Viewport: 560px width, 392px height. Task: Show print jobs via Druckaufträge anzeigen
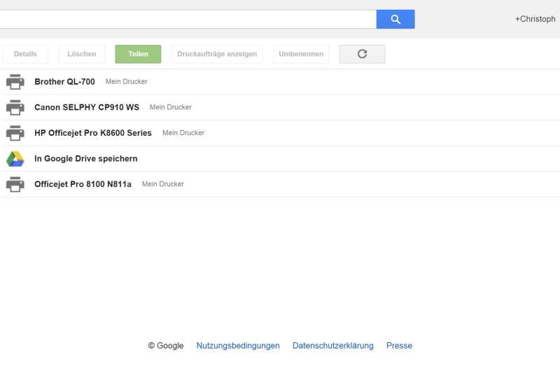point(217,54)
